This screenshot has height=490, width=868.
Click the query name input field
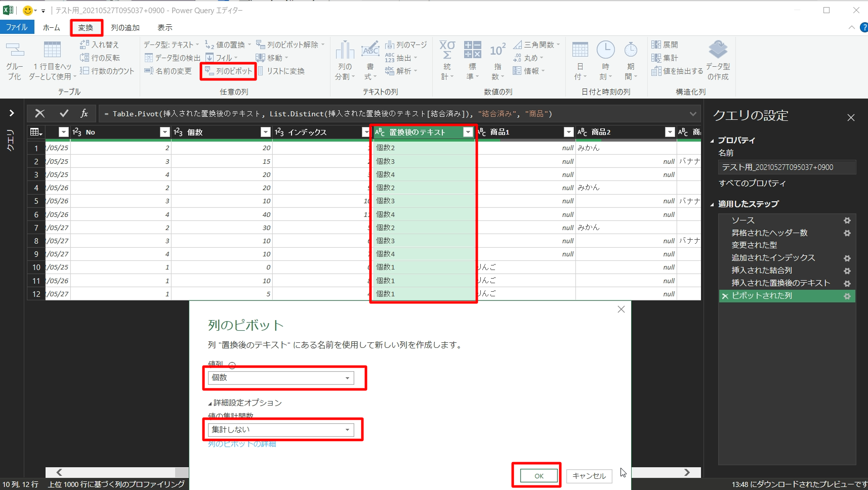pyautogui.click(x=787, y=167)
